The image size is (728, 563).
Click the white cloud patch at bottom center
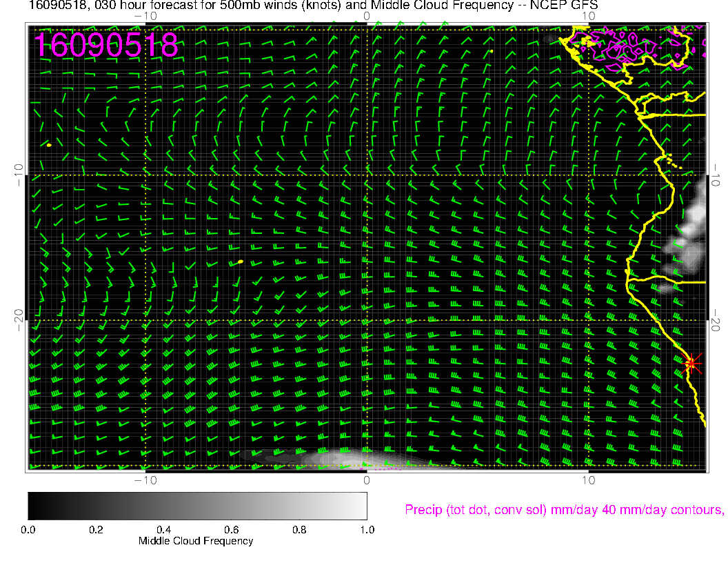pos(345,459)
